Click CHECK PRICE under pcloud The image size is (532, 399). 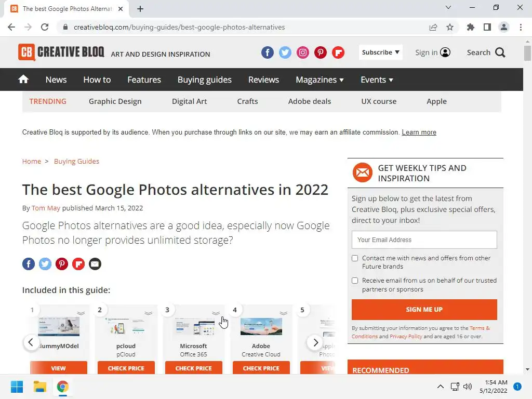point(126,368)
